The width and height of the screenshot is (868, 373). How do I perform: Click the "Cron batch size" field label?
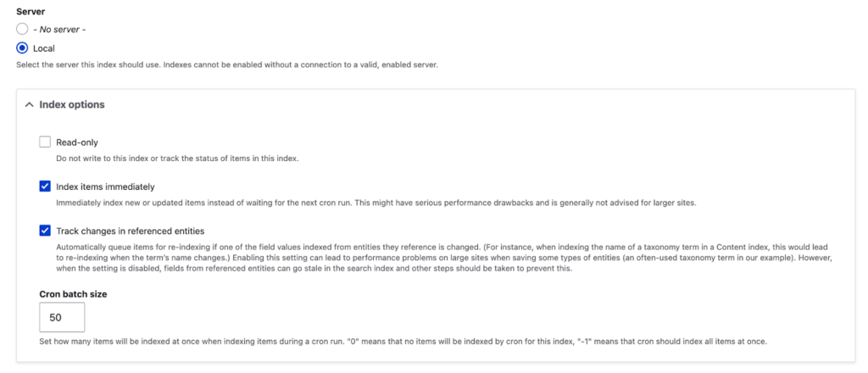[x=73, y=294]
